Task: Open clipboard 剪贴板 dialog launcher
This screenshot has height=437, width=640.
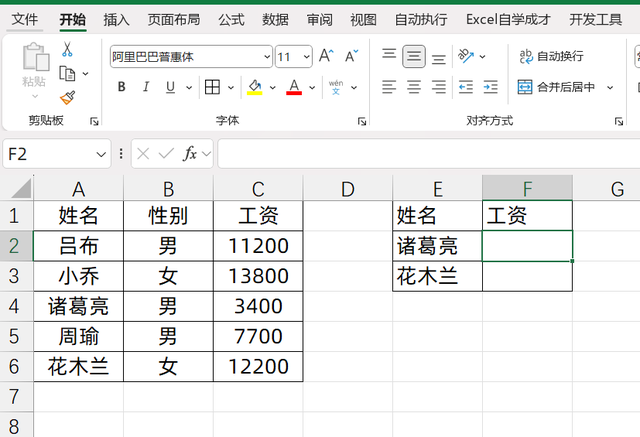Action: [94, 121]
